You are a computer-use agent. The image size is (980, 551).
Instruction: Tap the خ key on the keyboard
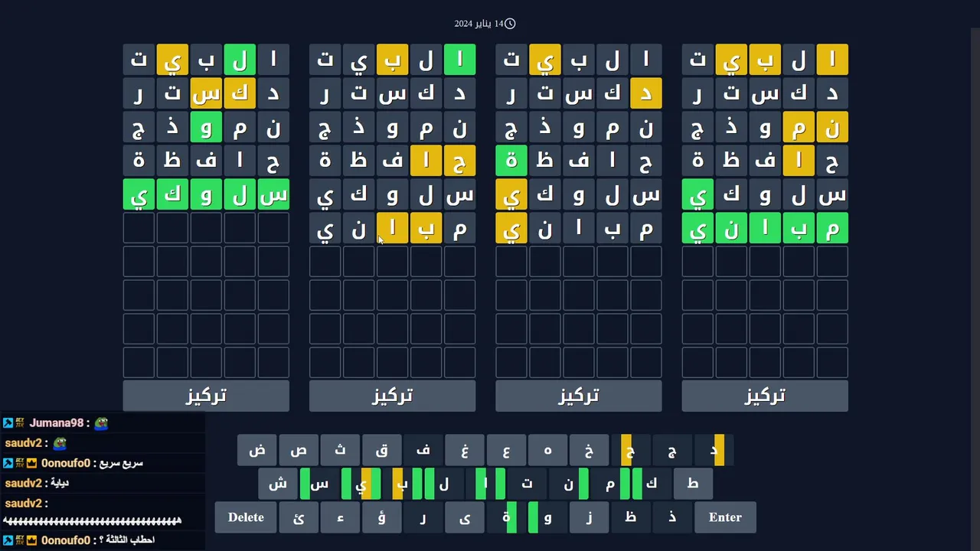(589, 450)
